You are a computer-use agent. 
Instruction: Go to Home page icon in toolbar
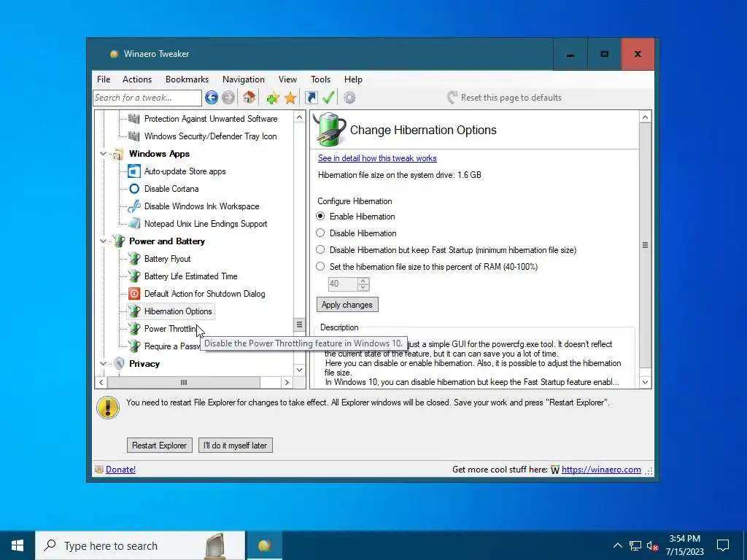click(x=249, y=98)
